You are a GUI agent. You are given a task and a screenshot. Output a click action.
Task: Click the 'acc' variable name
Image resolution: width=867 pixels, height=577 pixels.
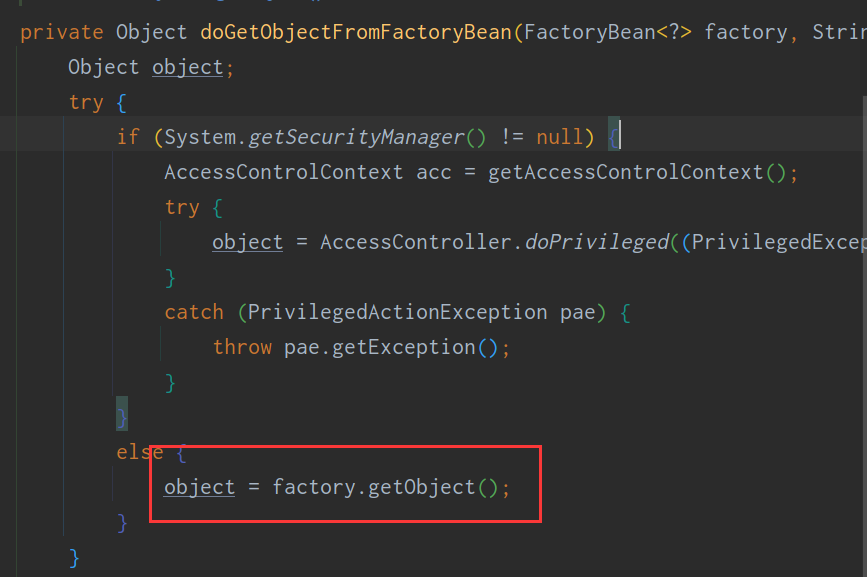[434, 172]
